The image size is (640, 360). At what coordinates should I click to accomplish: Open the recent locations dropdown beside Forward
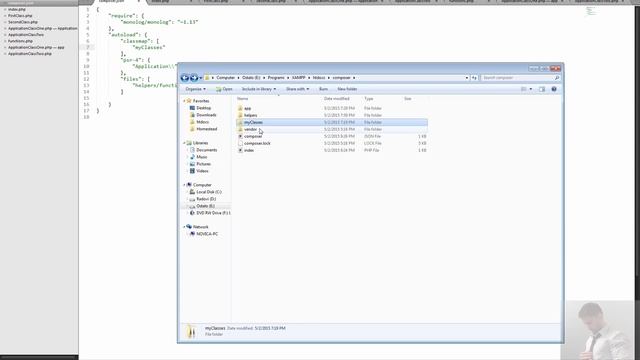(x=200, y=78)
